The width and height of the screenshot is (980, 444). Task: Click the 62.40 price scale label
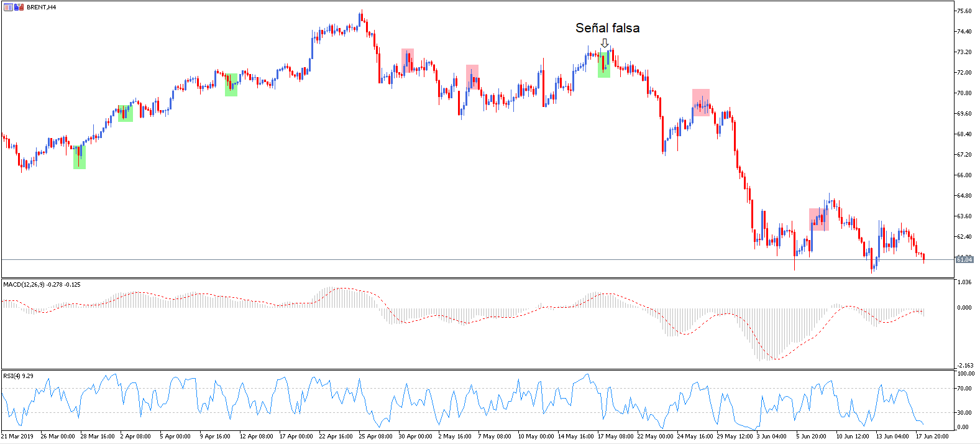(x=964, y=237)
